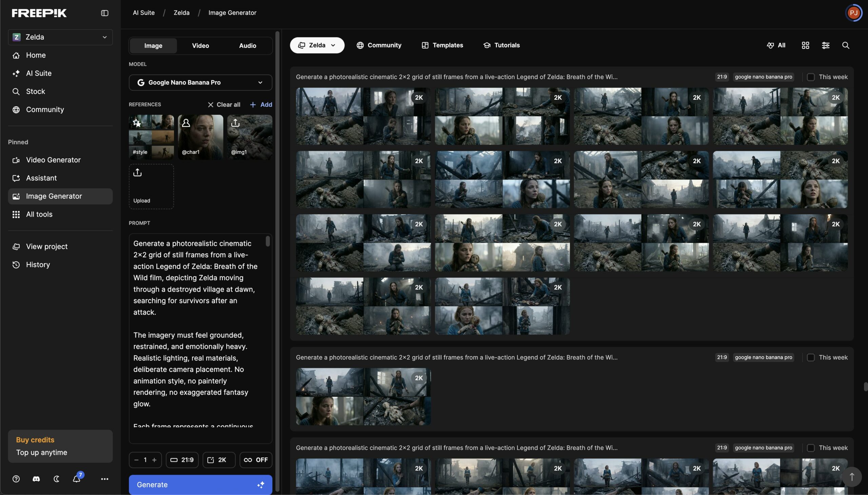The height and width of the screenshot is (495, 868).
Task: Switch theme with the moon icon
Action: tap(56, 479)
